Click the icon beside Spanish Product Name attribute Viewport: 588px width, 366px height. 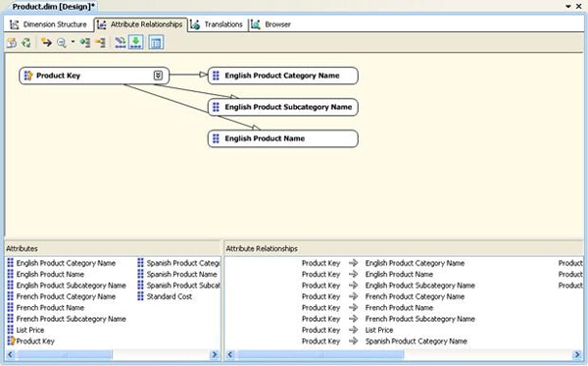coord(140,274)
